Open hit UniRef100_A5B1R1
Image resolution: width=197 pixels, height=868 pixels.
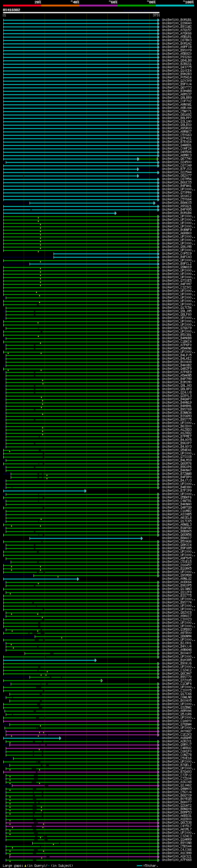(x=176, y=37)
